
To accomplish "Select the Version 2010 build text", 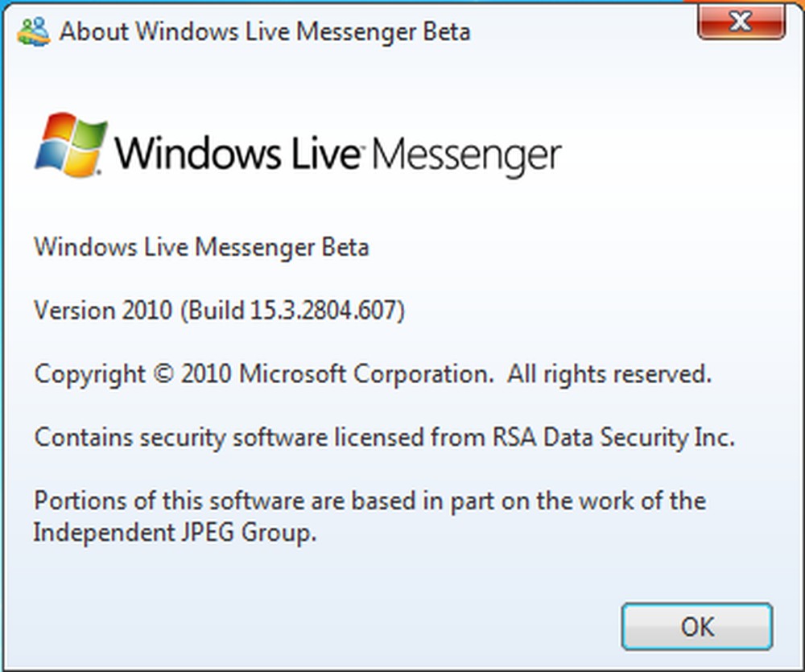I will [220, 311].
